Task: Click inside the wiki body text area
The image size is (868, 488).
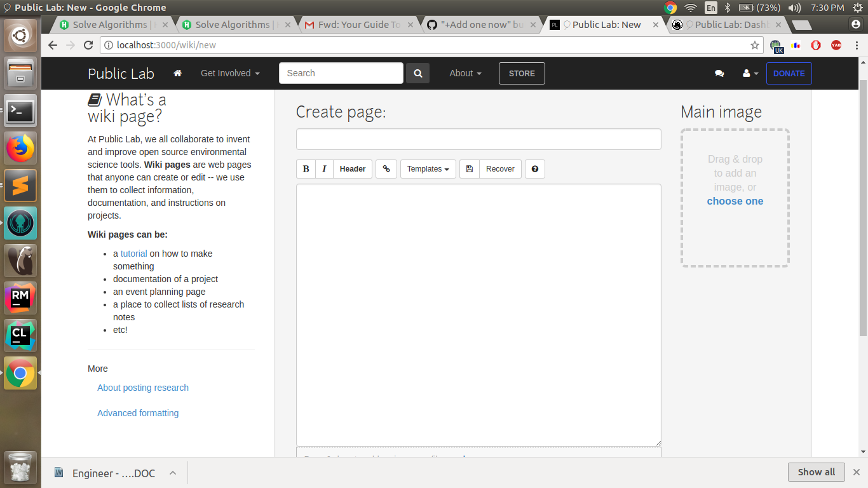Action: [x=478, y=315]
